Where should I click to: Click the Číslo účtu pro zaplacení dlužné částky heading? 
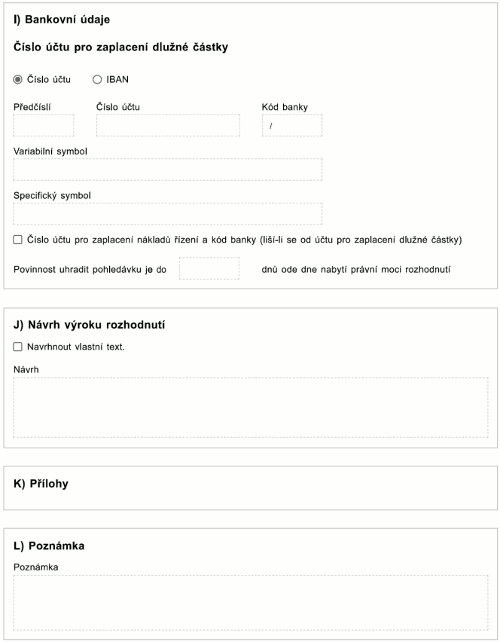coord(121,47)
